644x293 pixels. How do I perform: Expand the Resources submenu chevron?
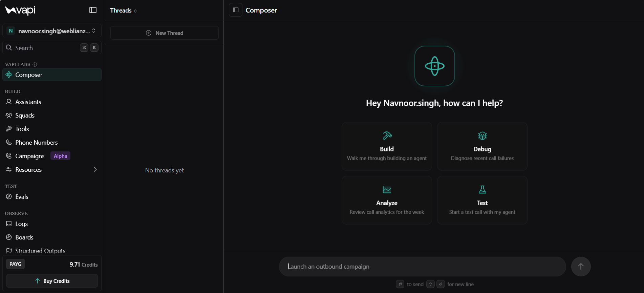(95, 169)
